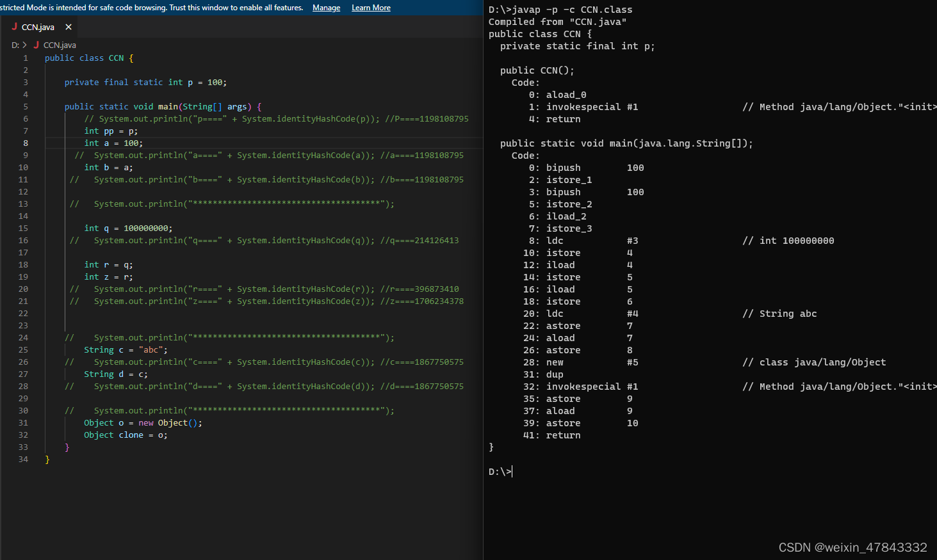Click 'Compiled from "CCN.java"' terminal line
The height and width of the screenshot is (560, 937).
[557, 22]
